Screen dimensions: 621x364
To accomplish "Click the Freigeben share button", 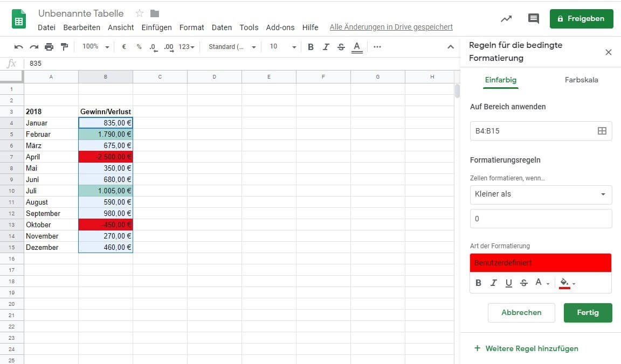I will click(x=582, y=19).
